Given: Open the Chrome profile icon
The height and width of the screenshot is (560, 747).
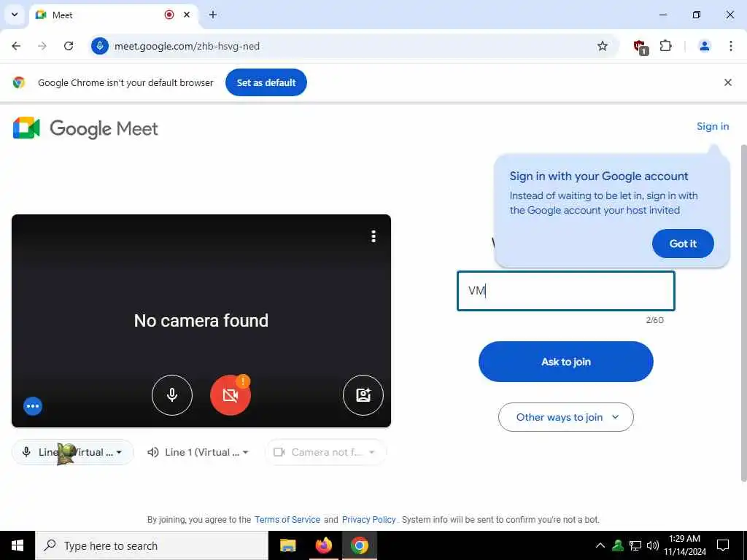Looking at the screenshot, I should tap(704, 46).
